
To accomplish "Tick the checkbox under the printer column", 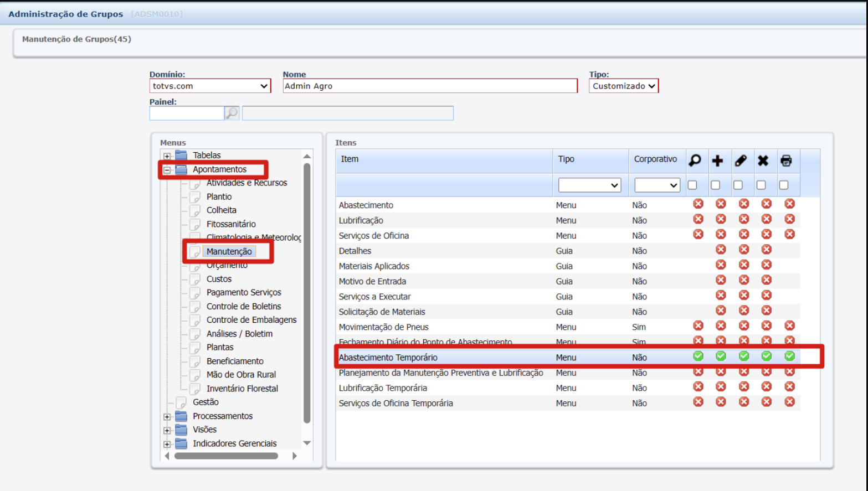I will click(x=784, y=185).
